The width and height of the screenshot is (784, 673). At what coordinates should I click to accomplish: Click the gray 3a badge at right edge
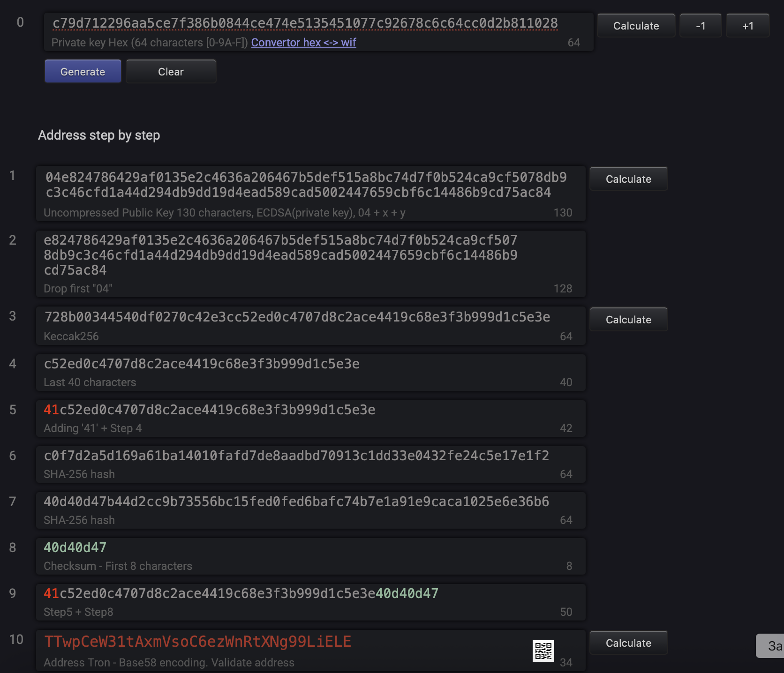pos(770,646)
